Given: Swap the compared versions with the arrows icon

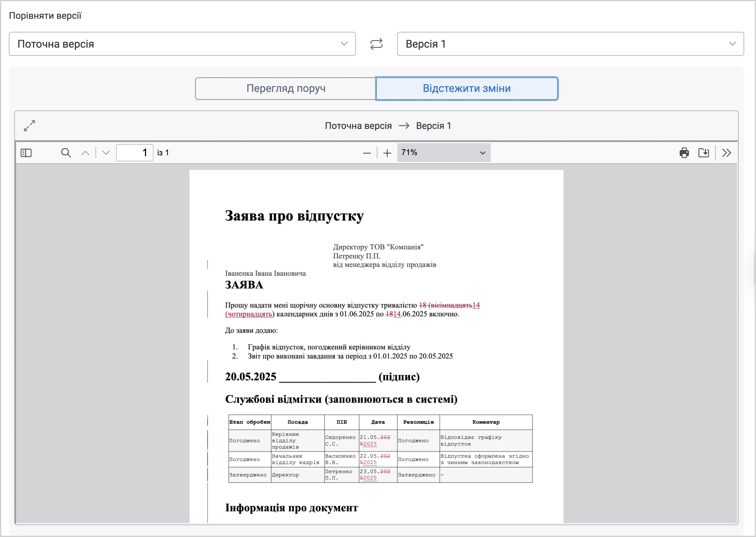Looking at the screenshot, I should (376, 44).
